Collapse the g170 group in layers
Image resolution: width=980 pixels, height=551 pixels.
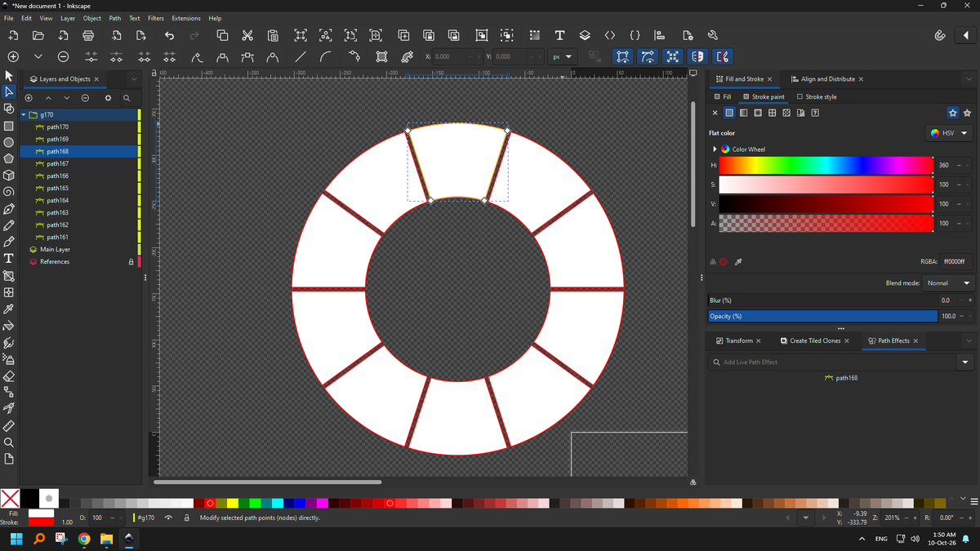[24, 115]
